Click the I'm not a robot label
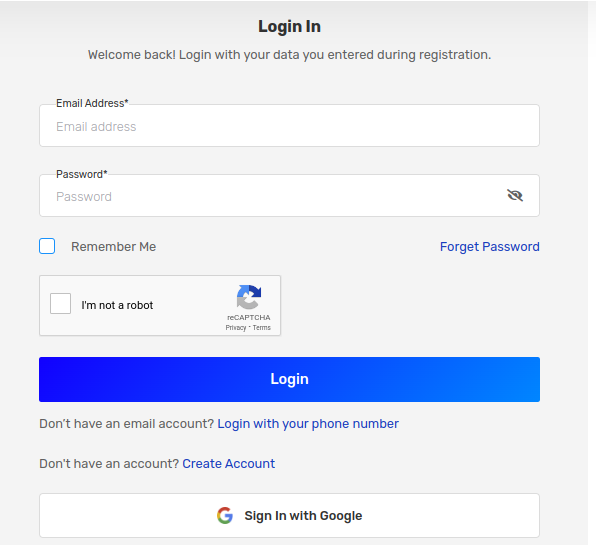 pos(117,305)
